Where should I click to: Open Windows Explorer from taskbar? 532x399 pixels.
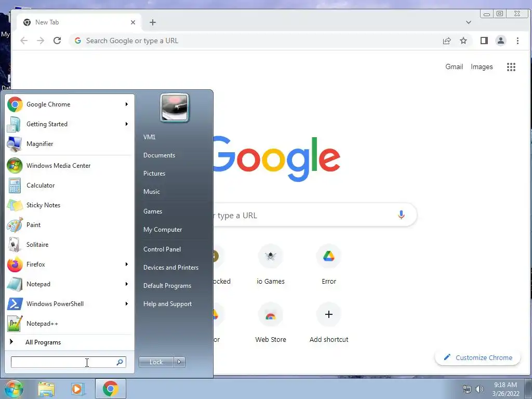(x=46, y=389)
